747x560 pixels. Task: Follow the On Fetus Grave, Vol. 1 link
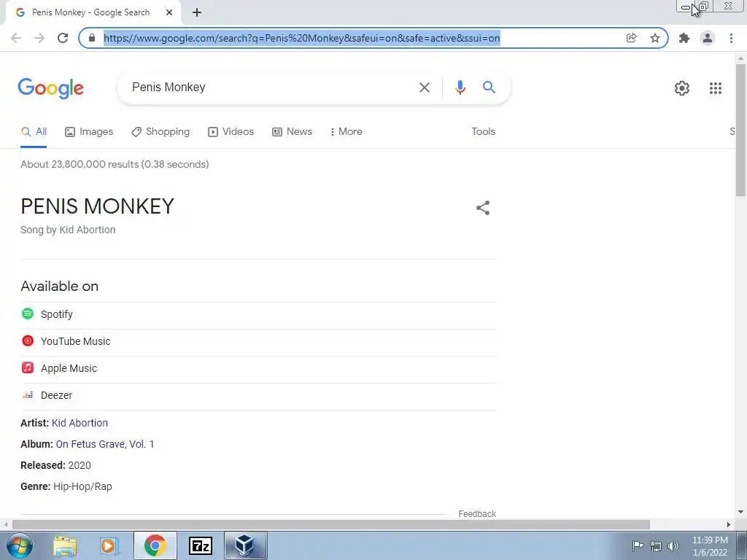coord(105,444)
